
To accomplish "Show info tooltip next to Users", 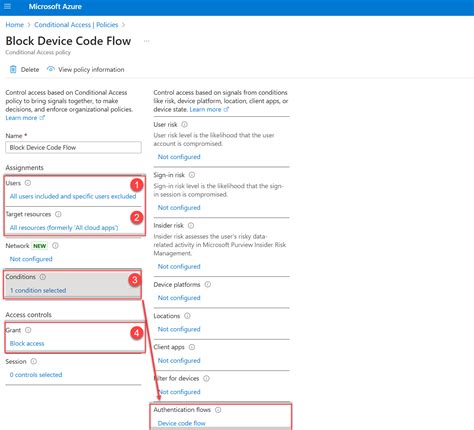I will [x=28, y=183].
